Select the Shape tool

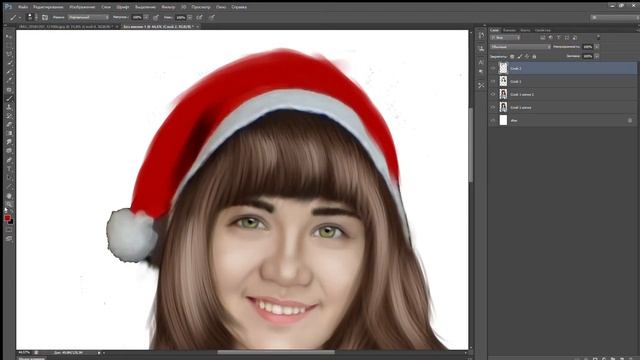[x=9, y=187]
